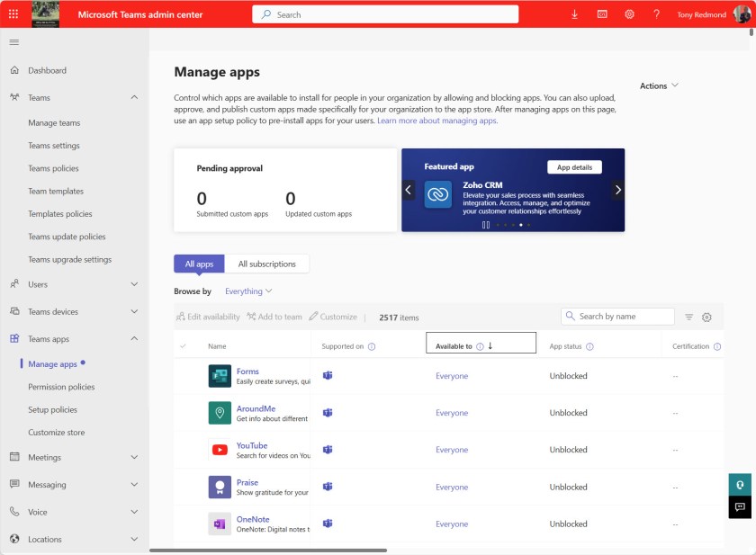
Task: Open the YouTube app link
Action: [252, 445]
